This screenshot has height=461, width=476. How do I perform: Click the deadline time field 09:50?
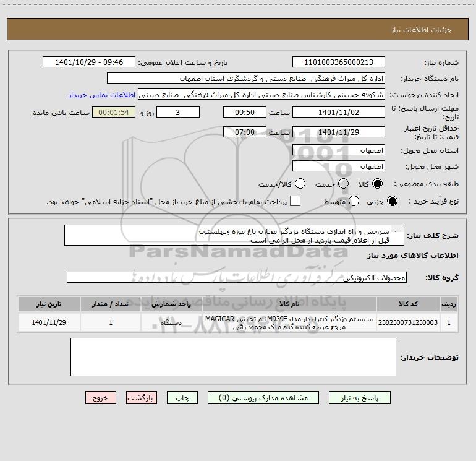(x=245, y=112)
